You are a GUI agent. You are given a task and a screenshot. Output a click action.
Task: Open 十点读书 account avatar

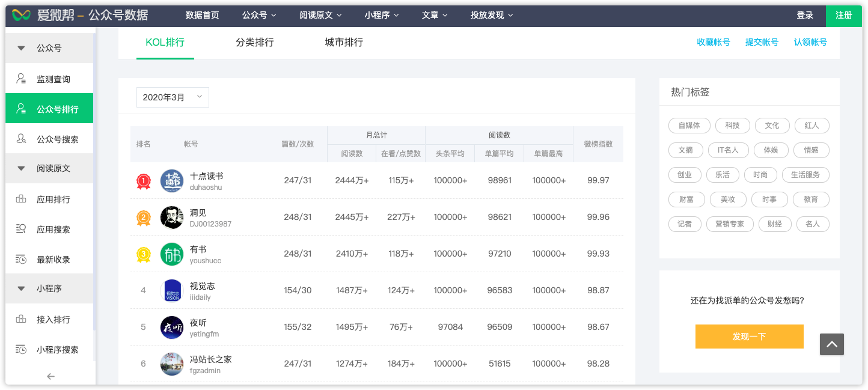[172, 181]
